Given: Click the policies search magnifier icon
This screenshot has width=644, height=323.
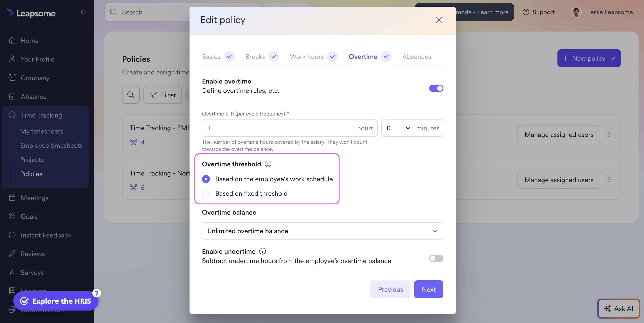Looking at the screenshot, I should [131, 95].
